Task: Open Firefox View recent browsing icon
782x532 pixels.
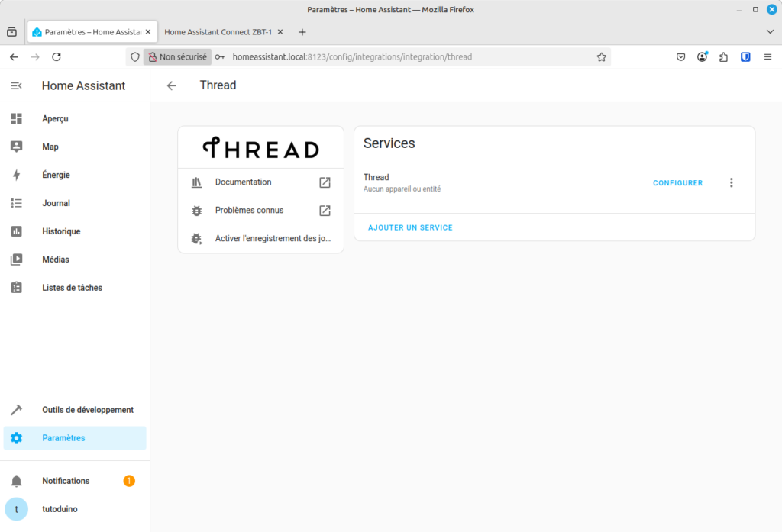Action: click(x=12, y=32)
